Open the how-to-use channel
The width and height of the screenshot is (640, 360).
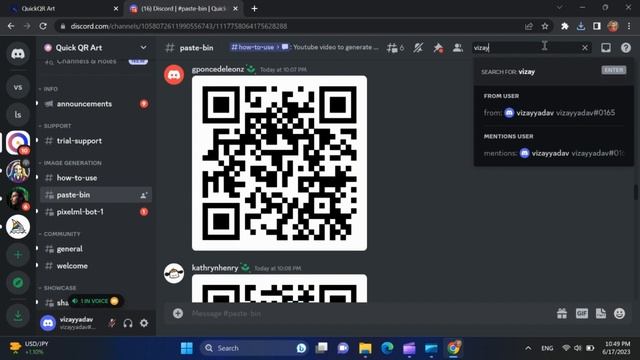click(x=96, y=178)
